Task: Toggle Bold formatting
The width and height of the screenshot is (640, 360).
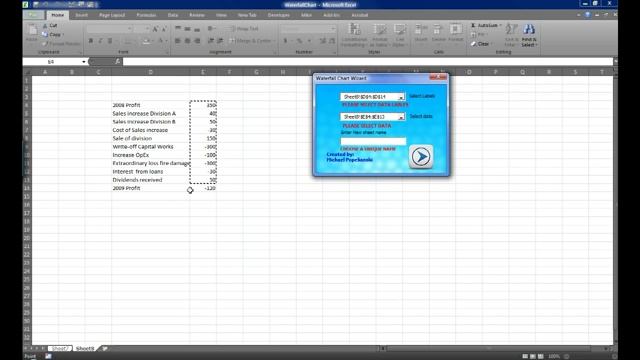Action: (x=91, y=41)
